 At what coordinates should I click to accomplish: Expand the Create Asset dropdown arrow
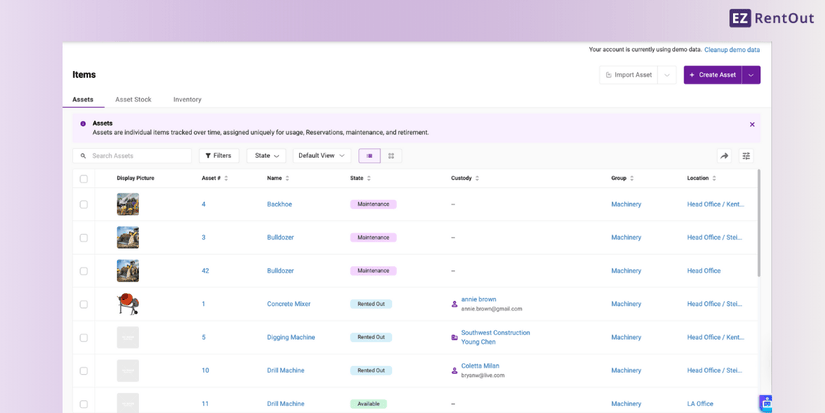(751, 75)
